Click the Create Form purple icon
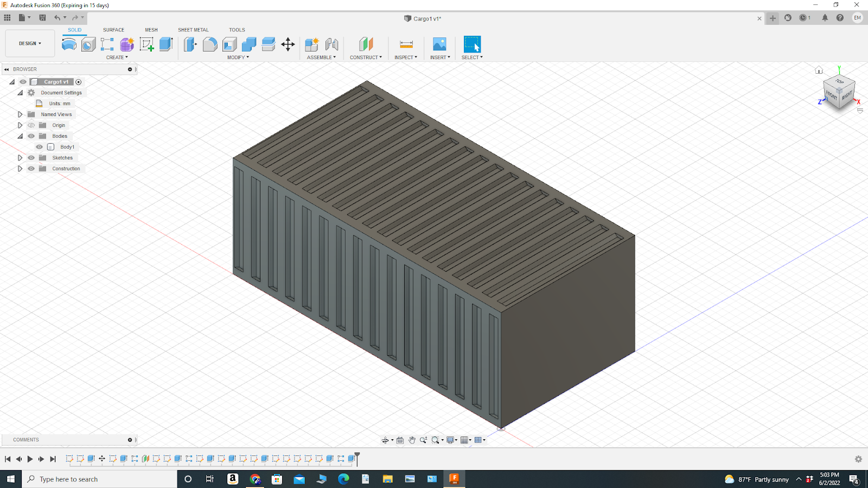The height and width of the screenshot is (488, 868). [127, 44]
